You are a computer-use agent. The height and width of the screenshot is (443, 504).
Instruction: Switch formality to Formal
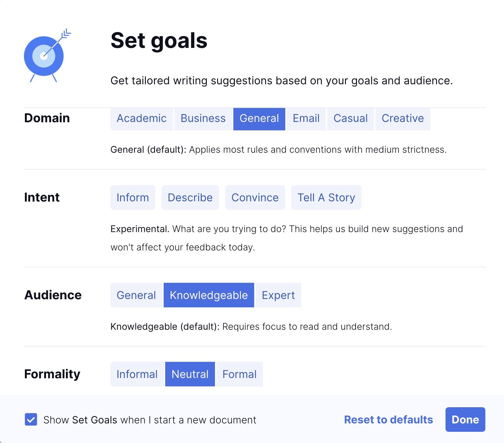point(239,374)
